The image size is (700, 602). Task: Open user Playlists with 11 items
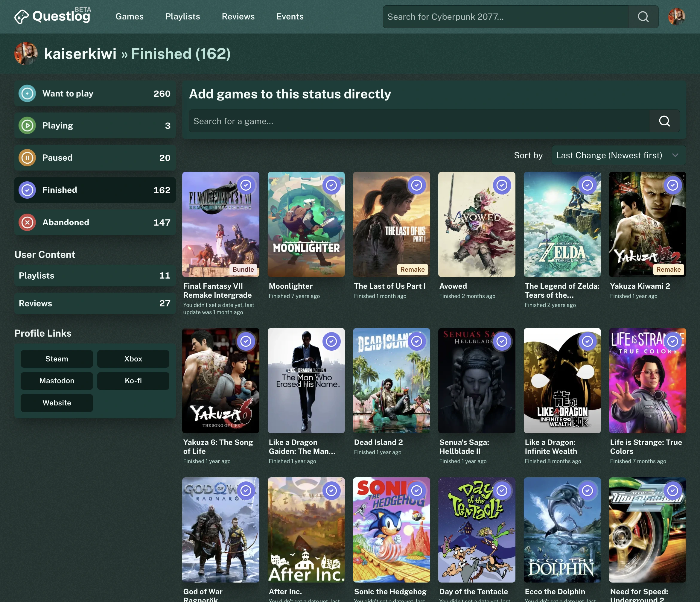pos(95,275)
